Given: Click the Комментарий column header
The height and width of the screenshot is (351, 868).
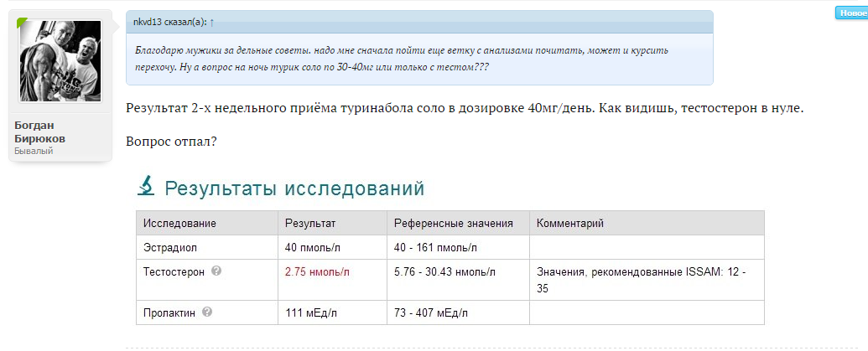Looking at the screenshot, I should 569,224.
